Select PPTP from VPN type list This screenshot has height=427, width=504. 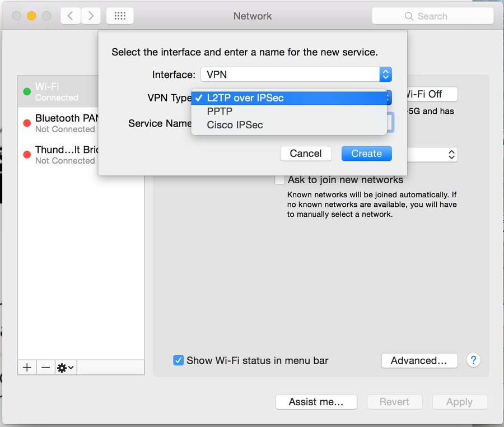[220, 112]
